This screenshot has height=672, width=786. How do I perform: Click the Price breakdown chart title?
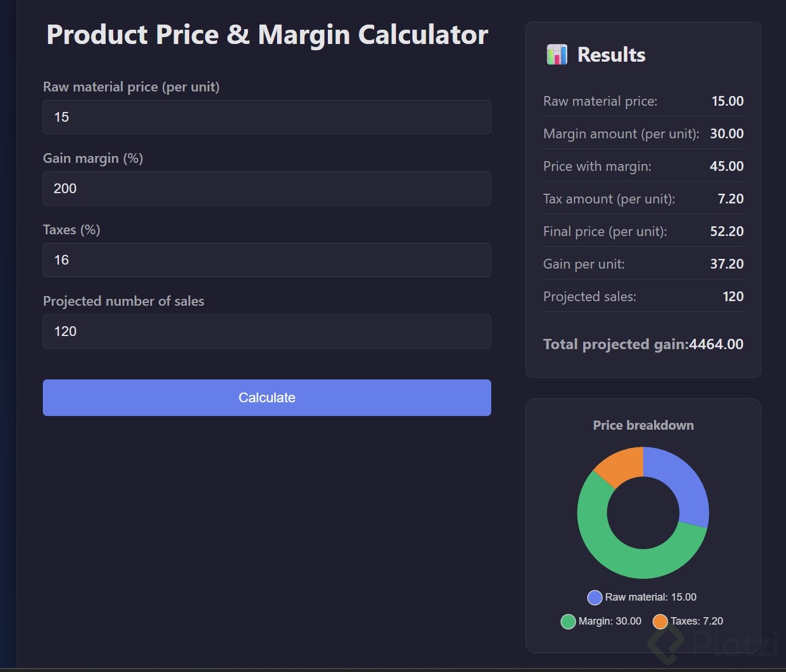(643, 425)
